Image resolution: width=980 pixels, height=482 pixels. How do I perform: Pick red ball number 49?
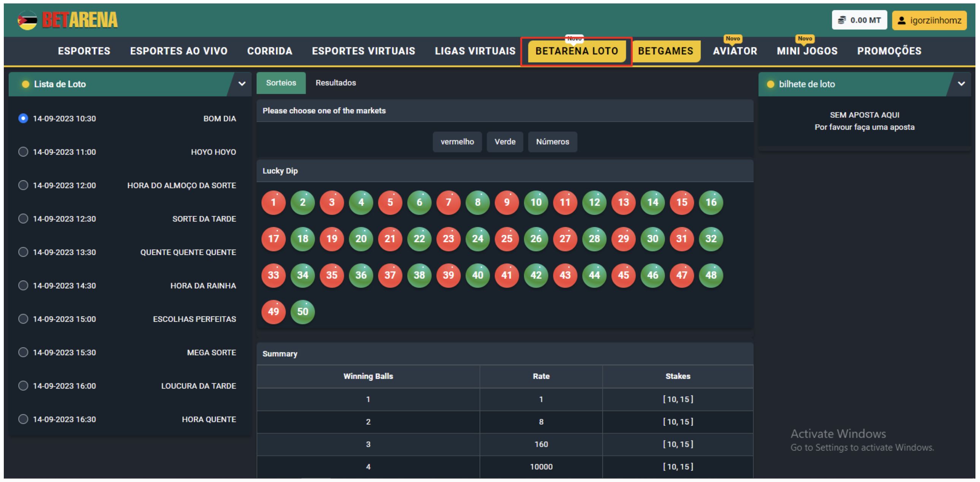coord(273,312)
